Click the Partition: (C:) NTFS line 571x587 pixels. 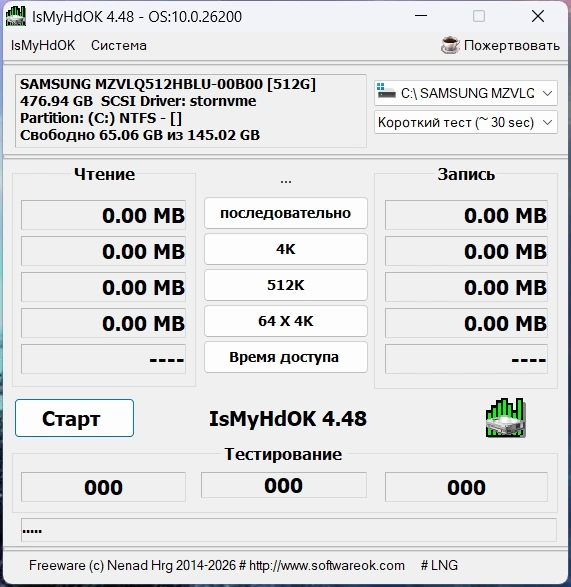tap(101, 118)
